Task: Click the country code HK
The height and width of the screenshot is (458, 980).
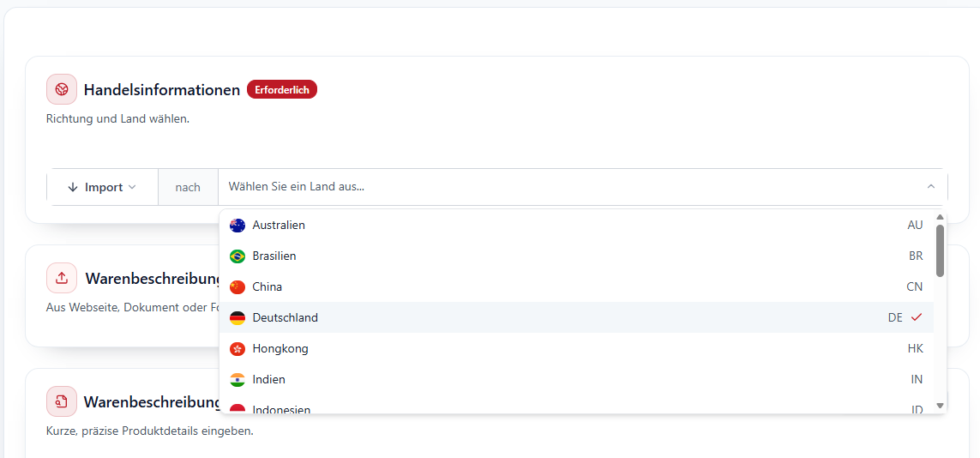Action: (915, 349)
